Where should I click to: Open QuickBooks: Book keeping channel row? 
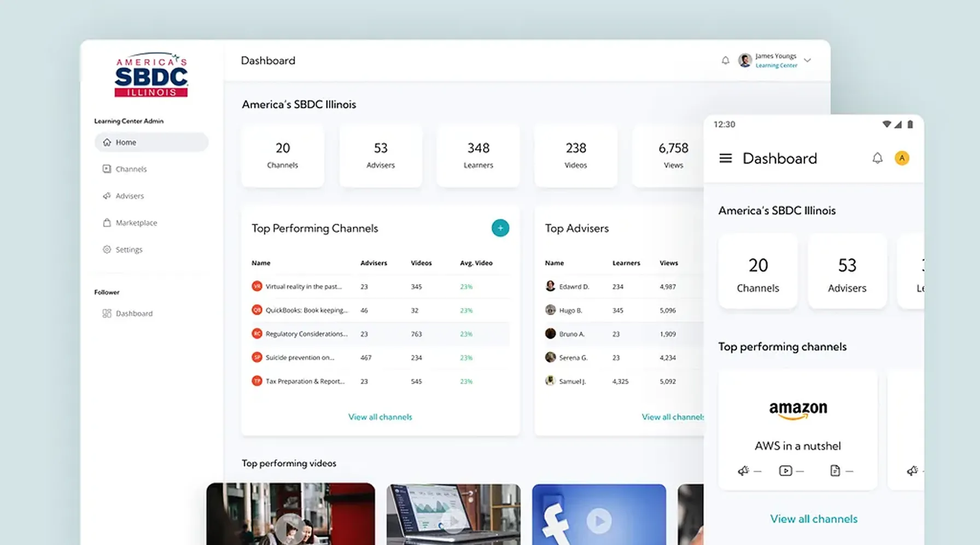(380, 310)
